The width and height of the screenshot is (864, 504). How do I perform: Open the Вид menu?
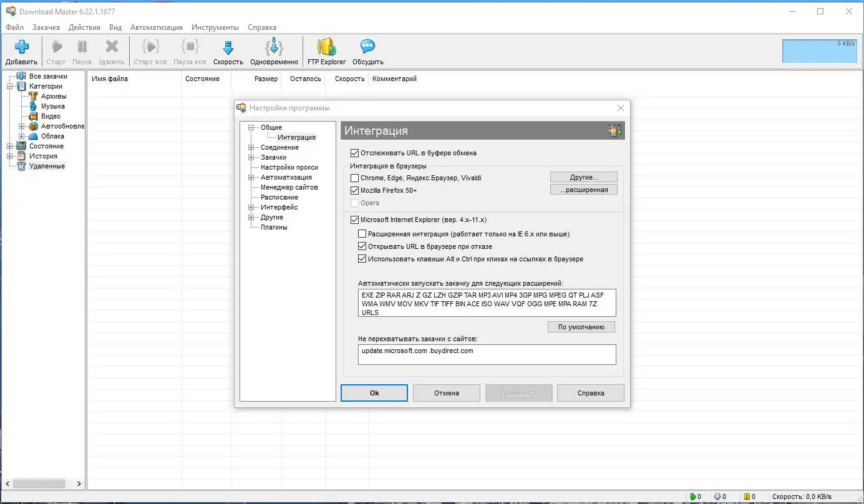115,27
